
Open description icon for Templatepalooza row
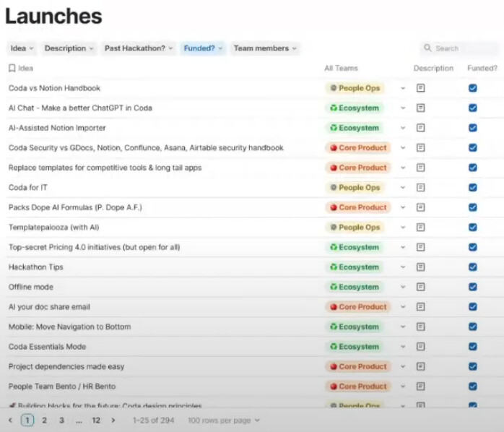[421, 228]
